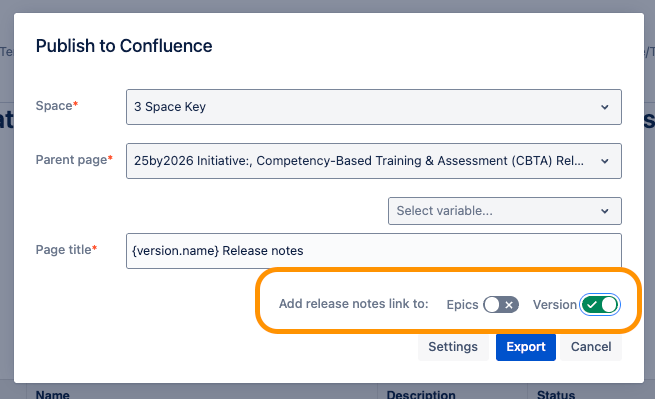
Task: Open the Space dropdown showing 3 Space Key
Action: [373, 107]
